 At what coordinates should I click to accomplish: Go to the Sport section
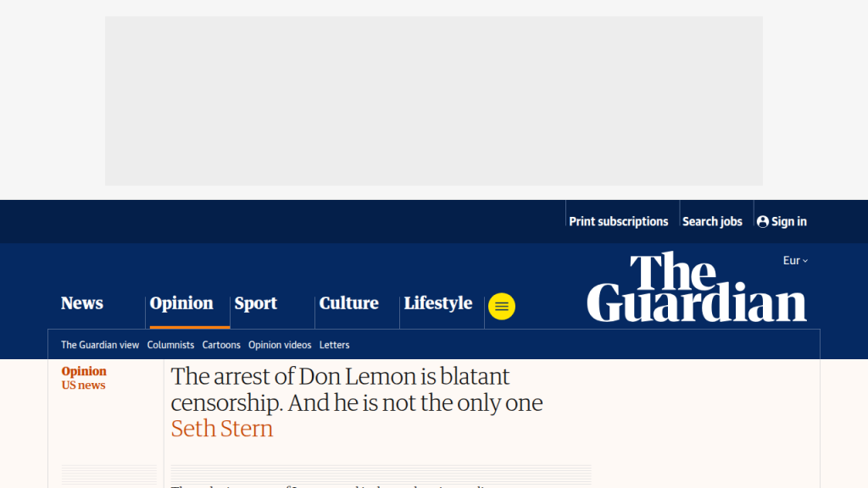[256, 303]
